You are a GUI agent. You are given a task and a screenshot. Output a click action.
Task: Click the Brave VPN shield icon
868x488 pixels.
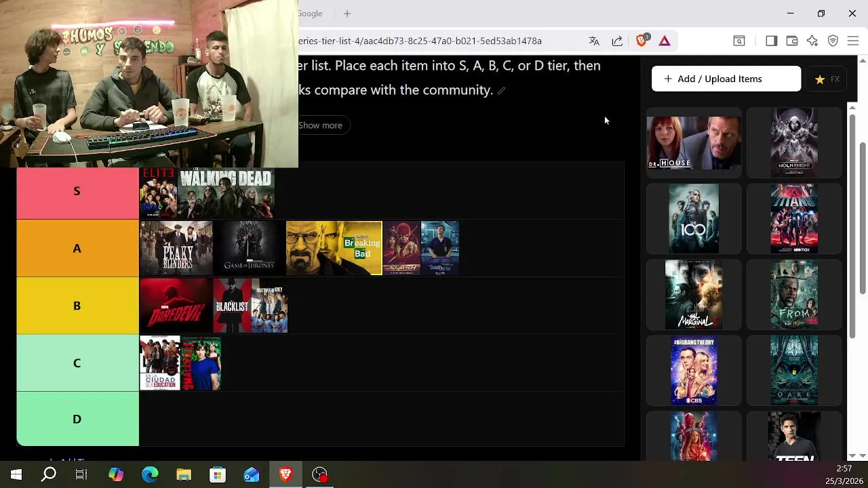(x=833, y=41)
